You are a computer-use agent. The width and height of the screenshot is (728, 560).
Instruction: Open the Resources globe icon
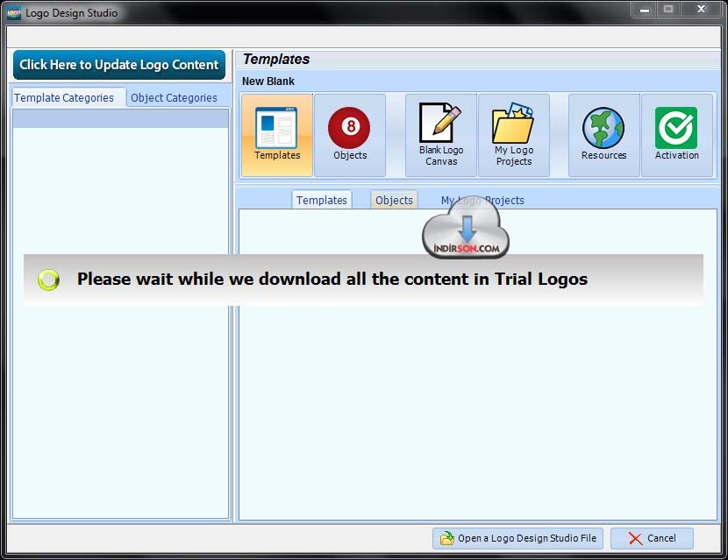(x=604, y=135)
